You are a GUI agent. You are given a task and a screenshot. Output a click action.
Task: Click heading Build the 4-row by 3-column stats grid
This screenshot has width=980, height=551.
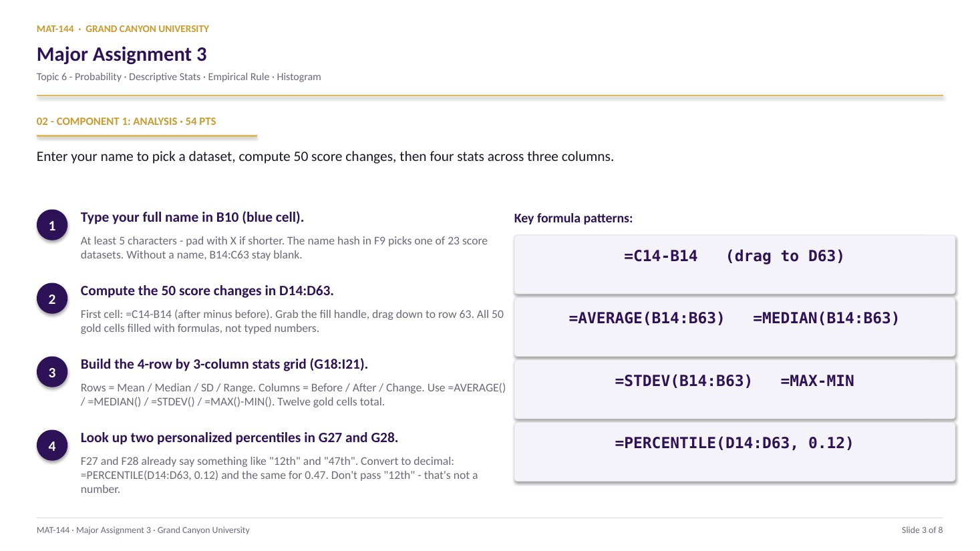click(x=224, y=364)
